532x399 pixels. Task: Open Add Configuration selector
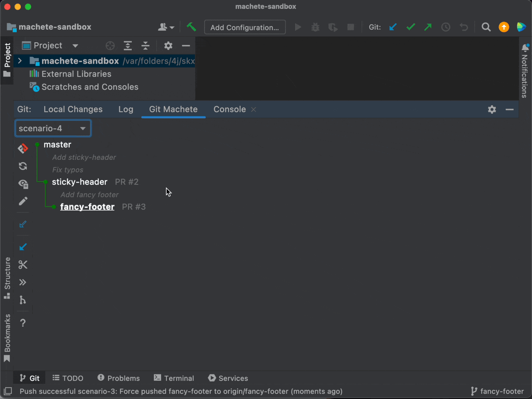tap(245, 27)
